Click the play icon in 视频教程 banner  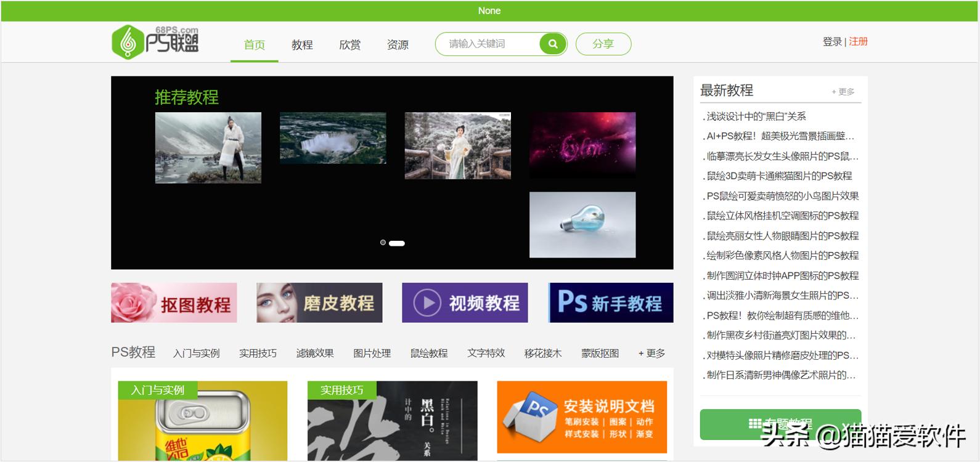click(427, 303)
